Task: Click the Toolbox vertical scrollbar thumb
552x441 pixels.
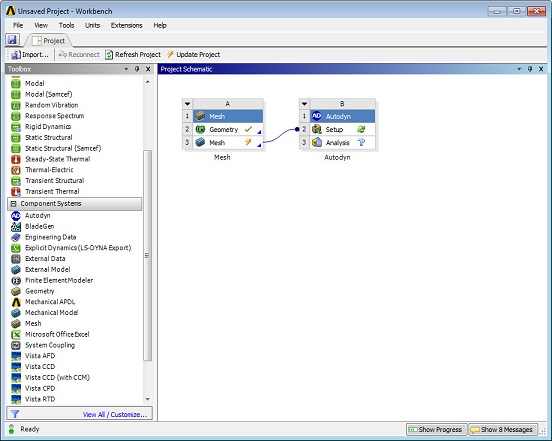Action: (x=148, y=256)
